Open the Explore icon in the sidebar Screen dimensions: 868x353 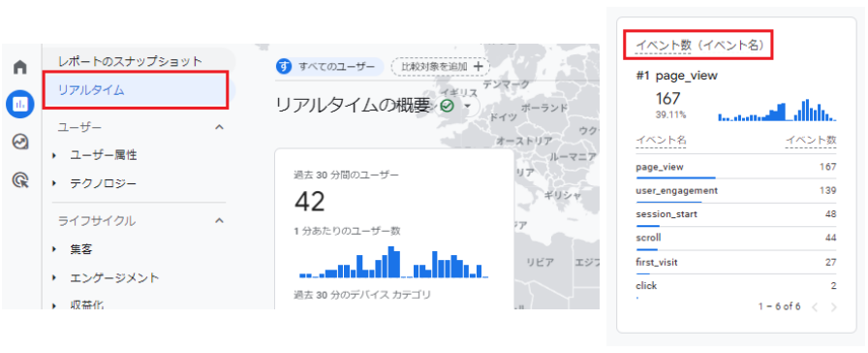pyautogui.click(x=20, y=142)
